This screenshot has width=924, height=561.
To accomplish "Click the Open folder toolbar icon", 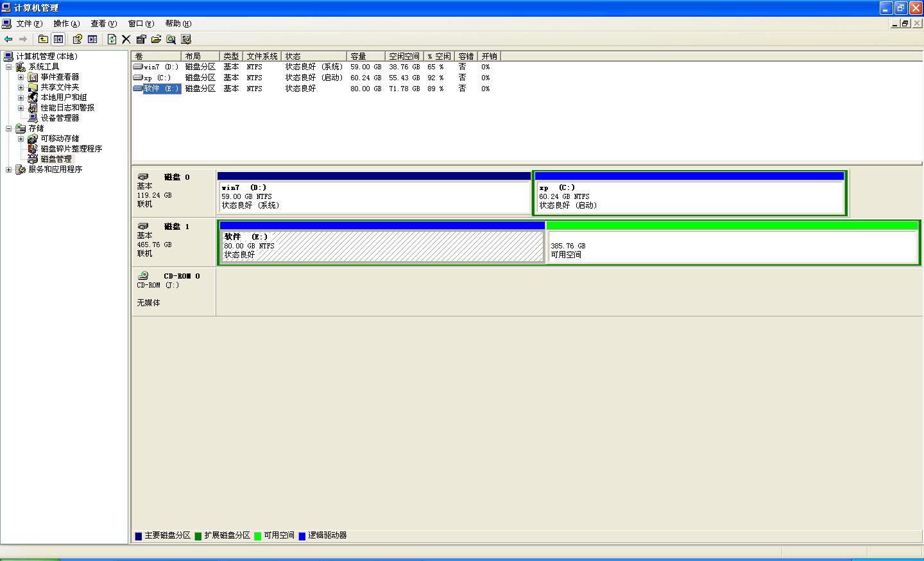I will pos(156,39).
